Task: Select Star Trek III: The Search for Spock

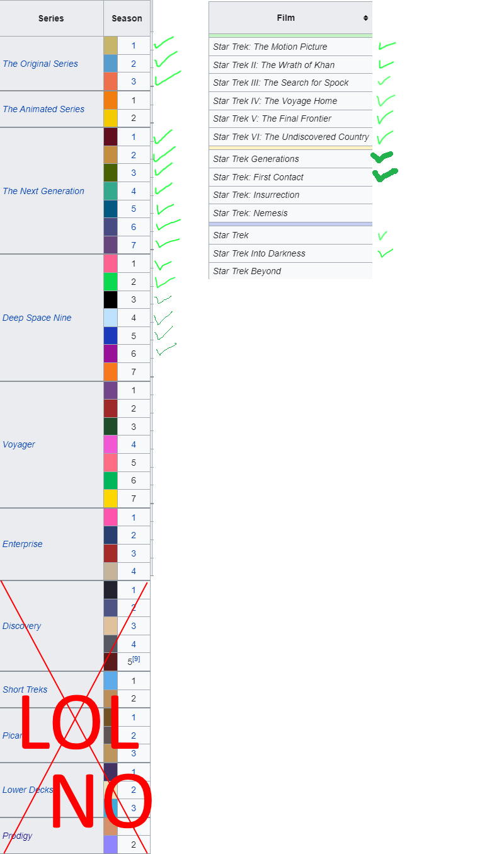Action: pyautogui.click(x=290, y=83)
